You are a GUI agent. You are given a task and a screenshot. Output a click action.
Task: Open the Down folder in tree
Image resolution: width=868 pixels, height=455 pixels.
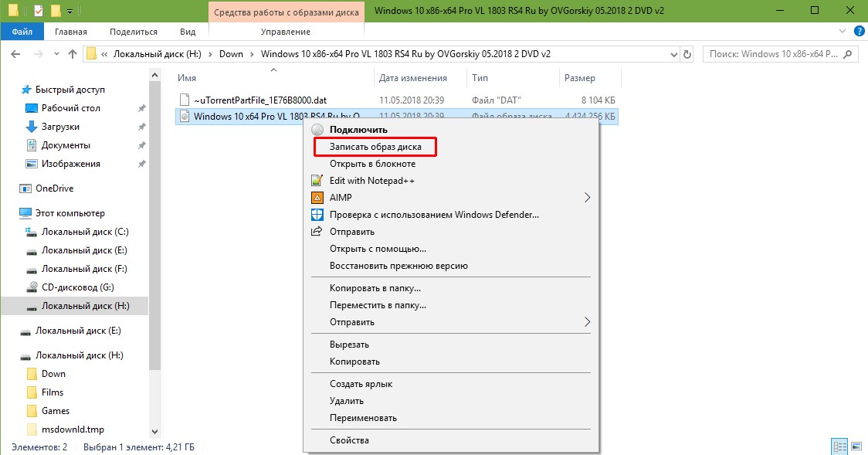53,374
